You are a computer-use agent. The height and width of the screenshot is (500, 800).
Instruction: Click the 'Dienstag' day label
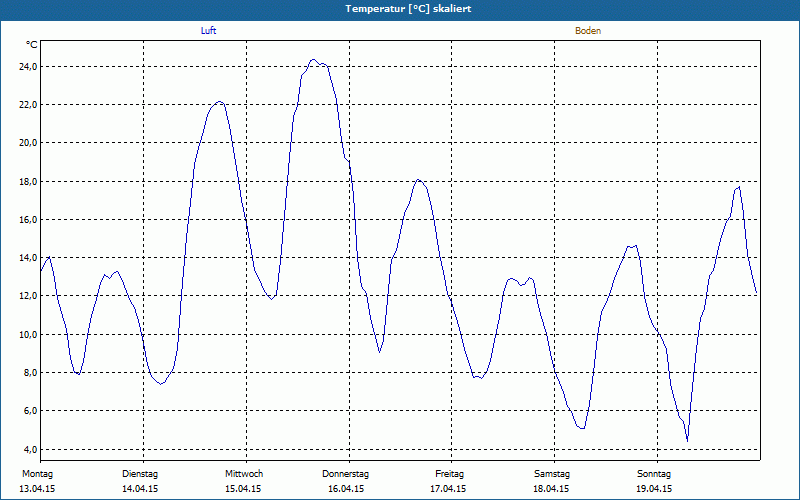pos(140,474)
